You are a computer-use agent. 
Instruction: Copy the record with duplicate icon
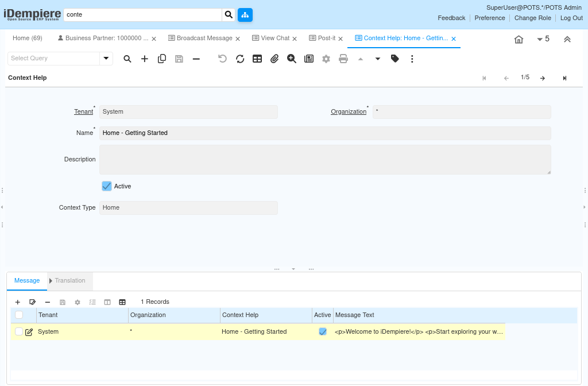pos(161,59)
